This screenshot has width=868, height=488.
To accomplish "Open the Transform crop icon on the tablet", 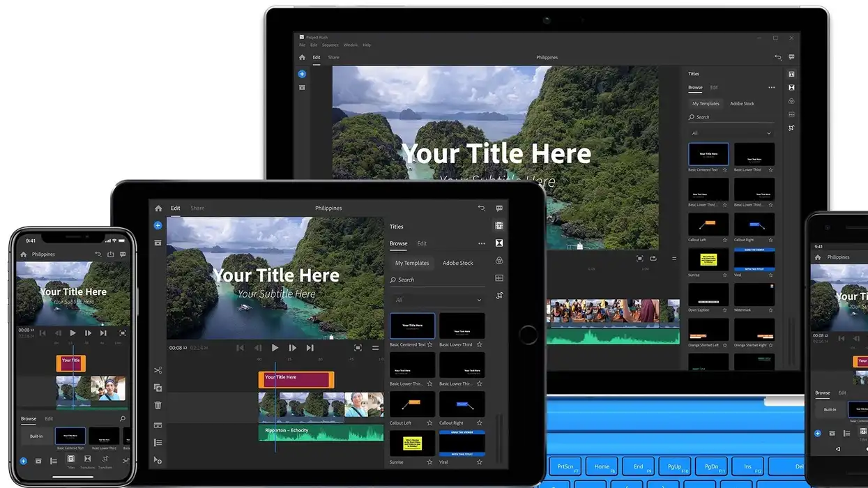I will coord(499,296).
